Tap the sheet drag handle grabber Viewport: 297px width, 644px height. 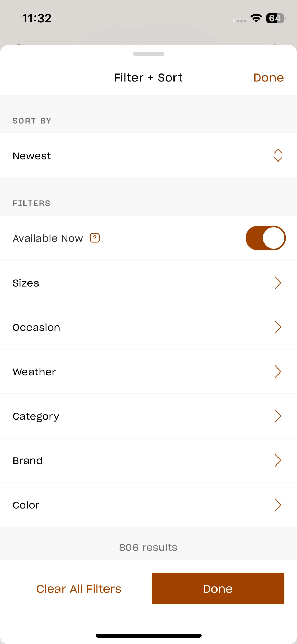click(x=149, y=54)
